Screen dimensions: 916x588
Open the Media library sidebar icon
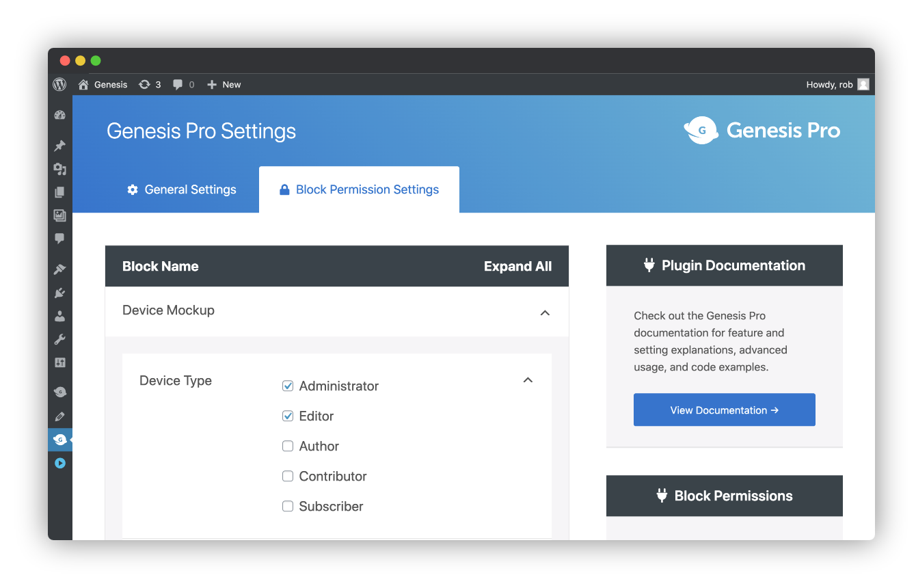pos(59,169)
